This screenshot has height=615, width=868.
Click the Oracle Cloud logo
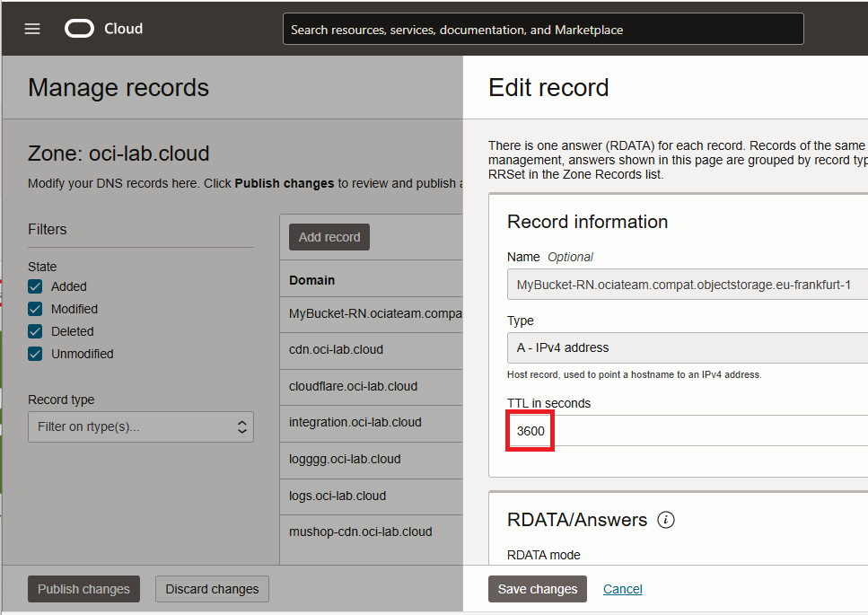point(104,29)
